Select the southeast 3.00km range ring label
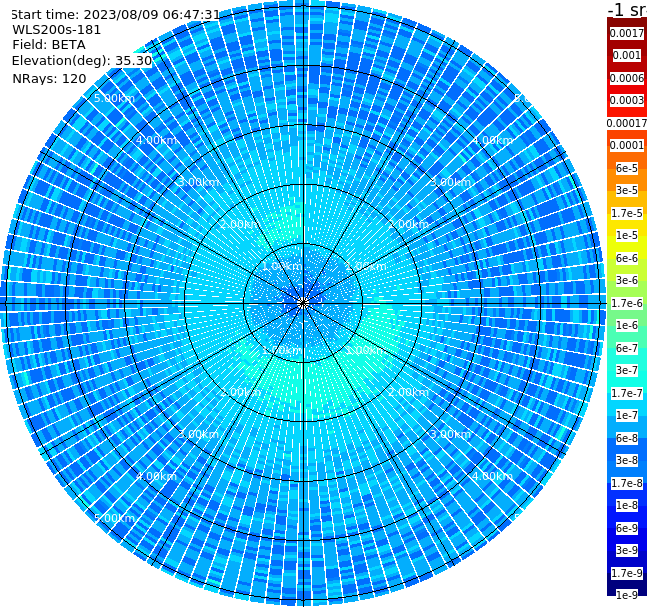647x607 pixels. [451, 434]
